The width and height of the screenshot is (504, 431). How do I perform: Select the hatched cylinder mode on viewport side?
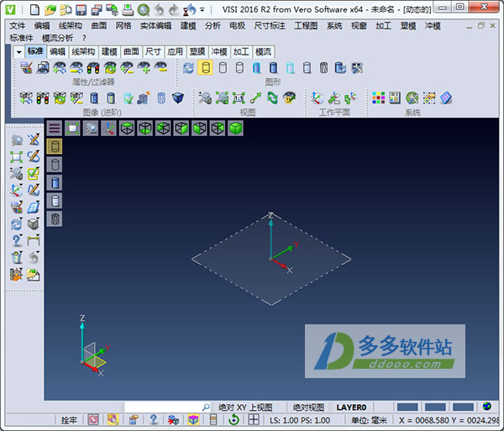tap(55, 219)
